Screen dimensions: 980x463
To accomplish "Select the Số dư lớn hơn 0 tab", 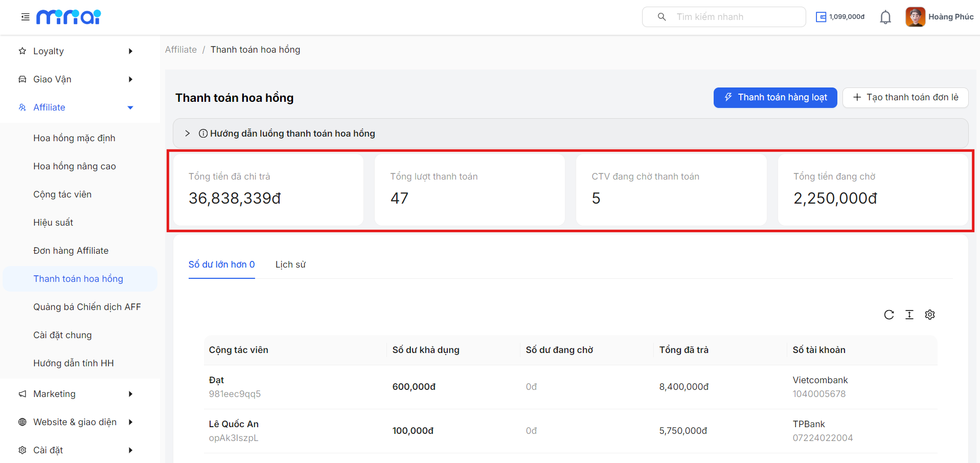I will click(221, 264).
